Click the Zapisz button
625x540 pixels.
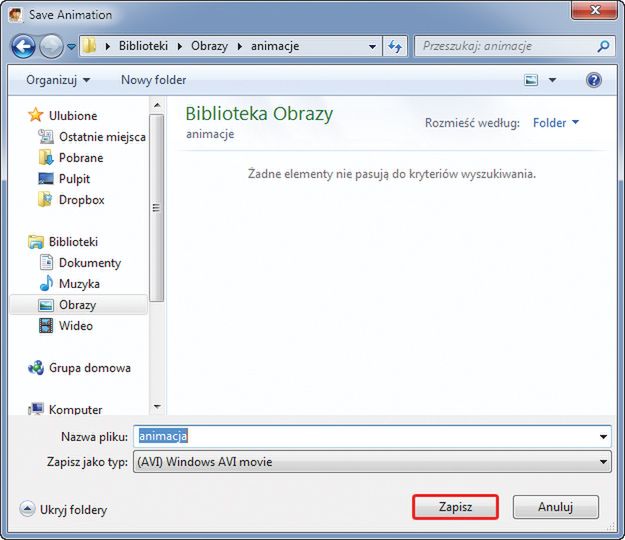455,507
